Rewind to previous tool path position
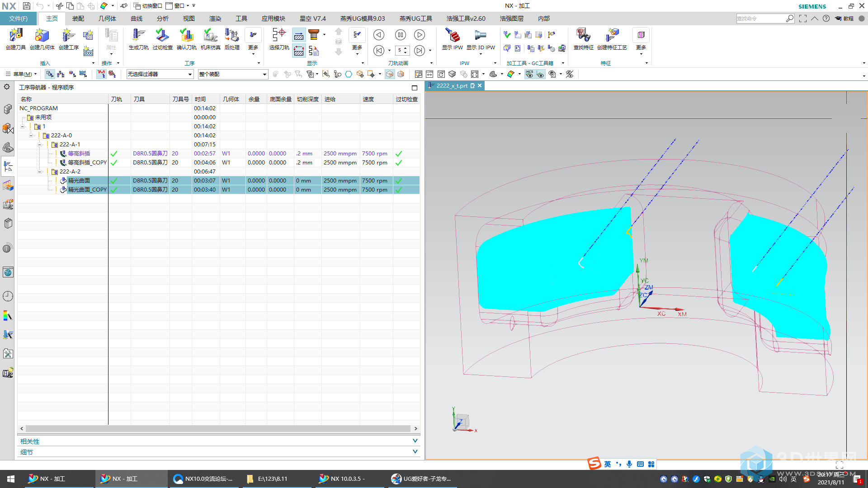This screenshot has width=868, height=488. (x=379, y=51)
